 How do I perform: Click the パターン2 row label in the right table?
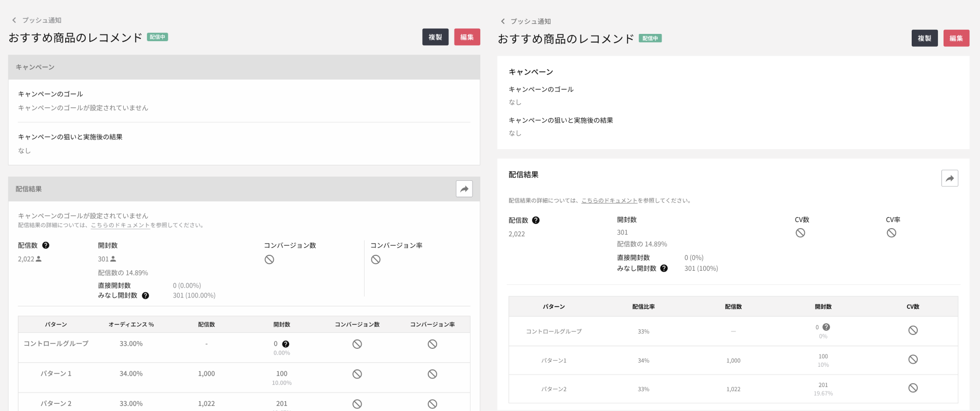(554, 389)
